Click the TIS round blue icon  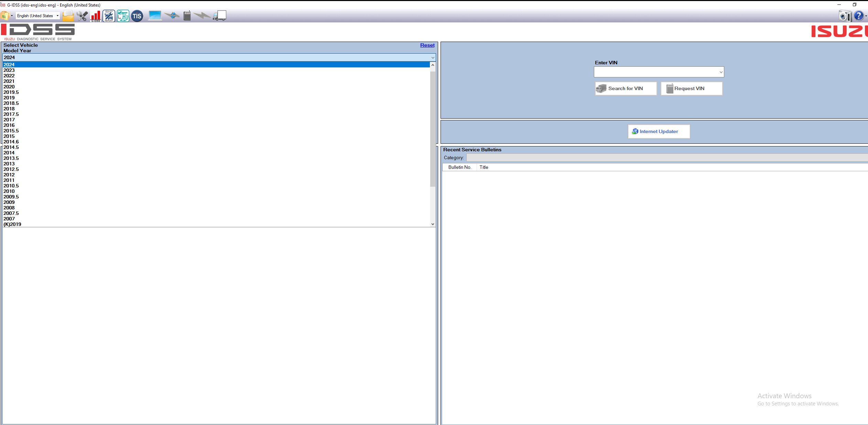137,16
